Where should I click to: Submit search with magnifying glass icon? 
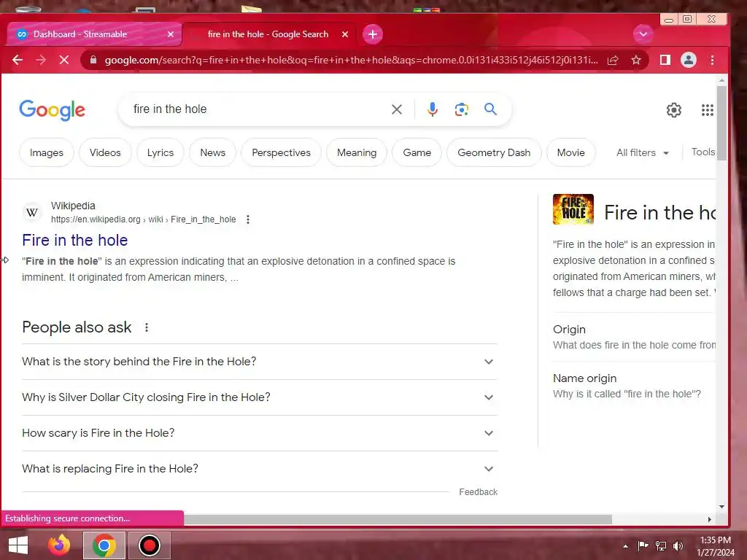pos(490,109)
